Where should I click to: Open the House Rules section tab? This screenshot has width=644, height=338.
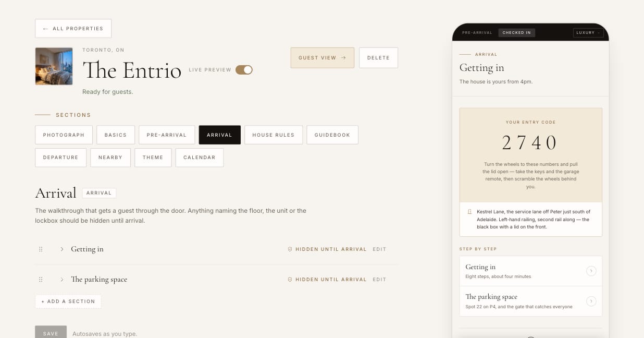(274, 135)
